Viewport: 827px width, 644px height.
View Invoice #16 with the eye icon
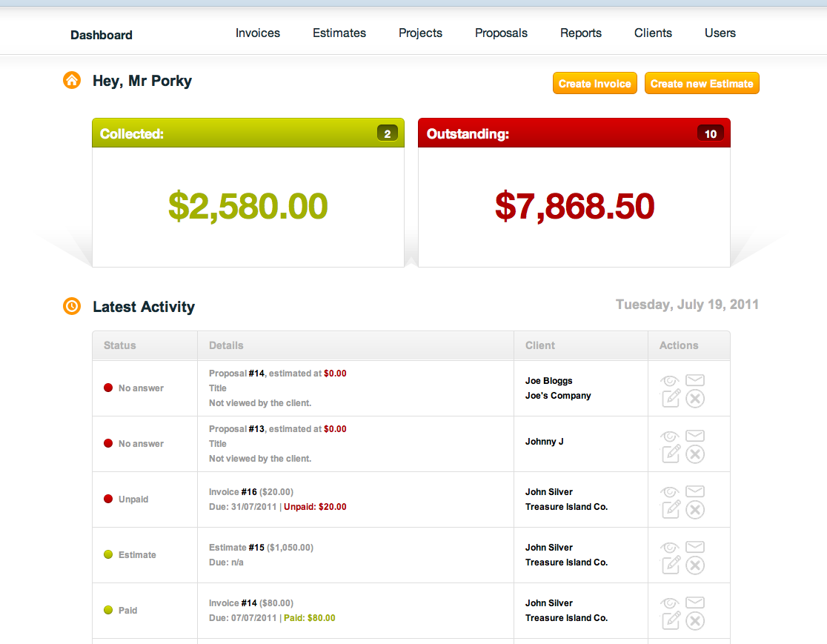670,492
